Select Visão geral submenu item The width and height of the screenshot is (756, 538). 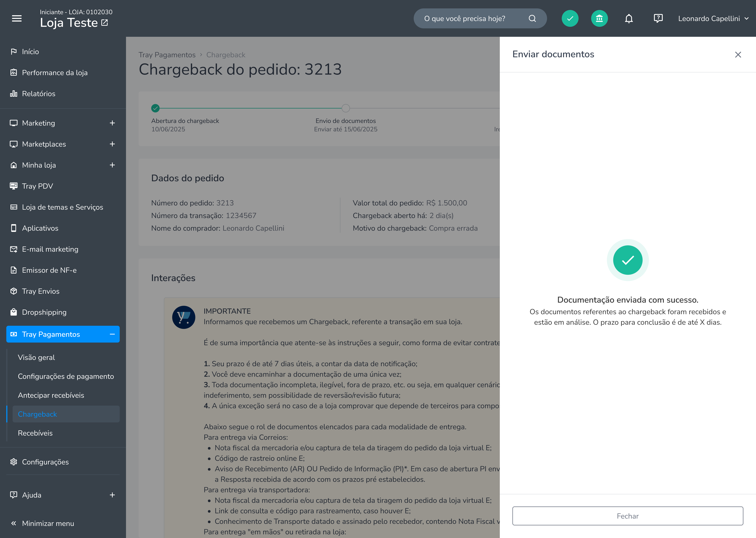coord(36,357)
